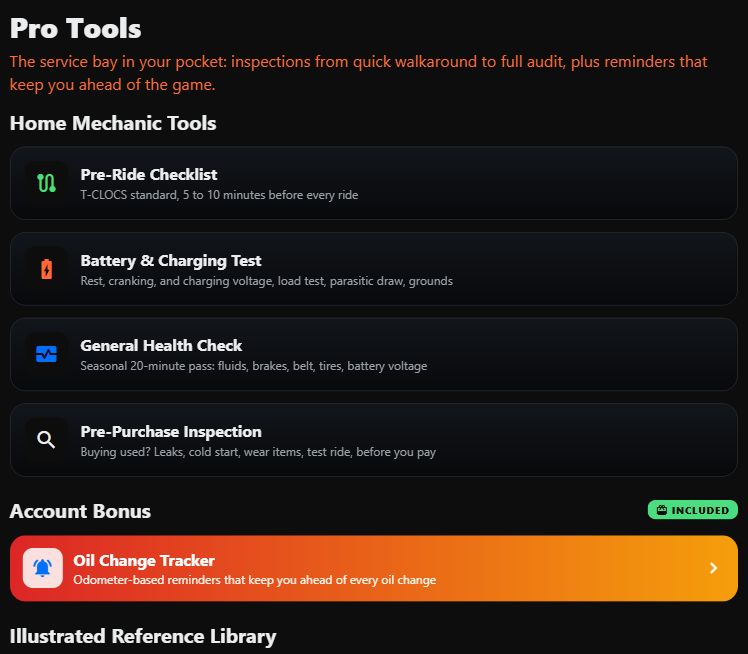Select the blue heartbeat monitor icon

click(x=46, y=354)
